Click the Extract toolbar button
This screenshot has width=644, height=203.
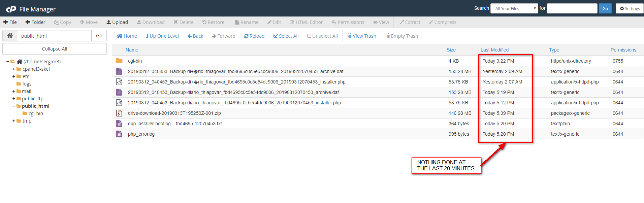(x=410, y=22)
